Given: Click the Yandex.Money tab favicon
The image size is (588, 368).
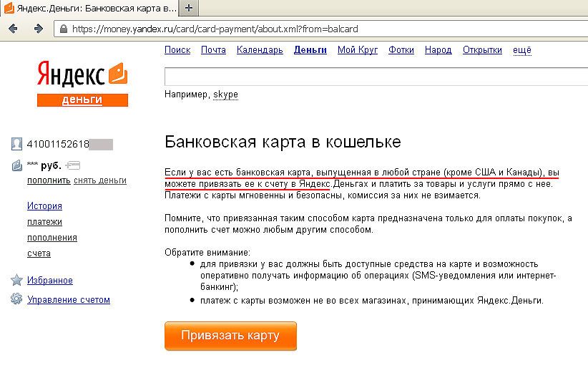Looking at the screenshot, I should [x=9, y=7].
